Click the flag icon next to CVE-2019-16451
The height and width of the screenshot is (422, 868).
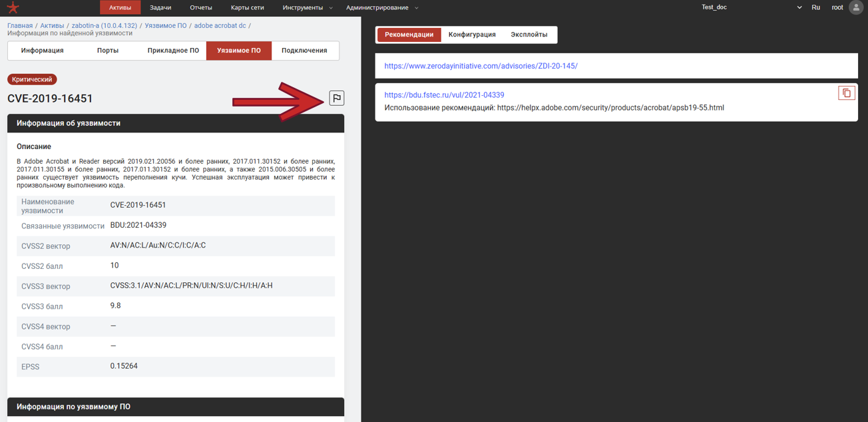pos(337,99)
